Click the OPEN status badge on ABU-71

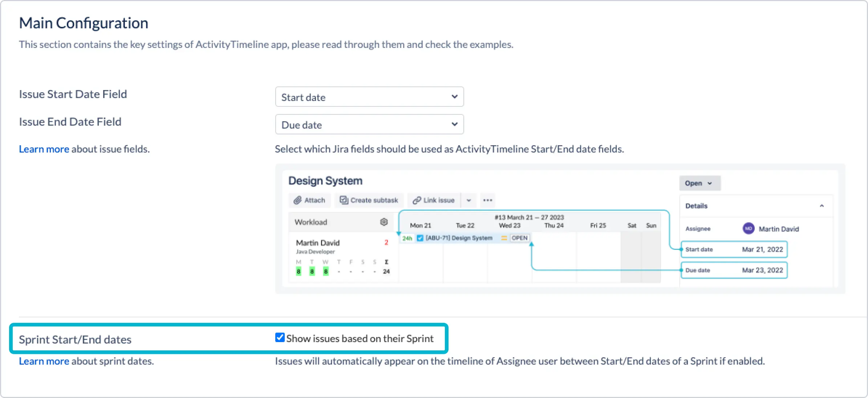click(x=519, y=238)
